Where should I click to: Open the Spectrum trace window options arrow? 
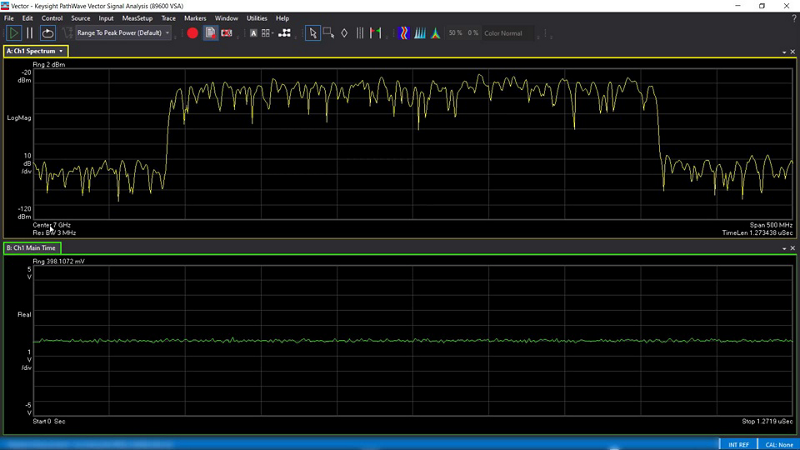tap(784, 52)
